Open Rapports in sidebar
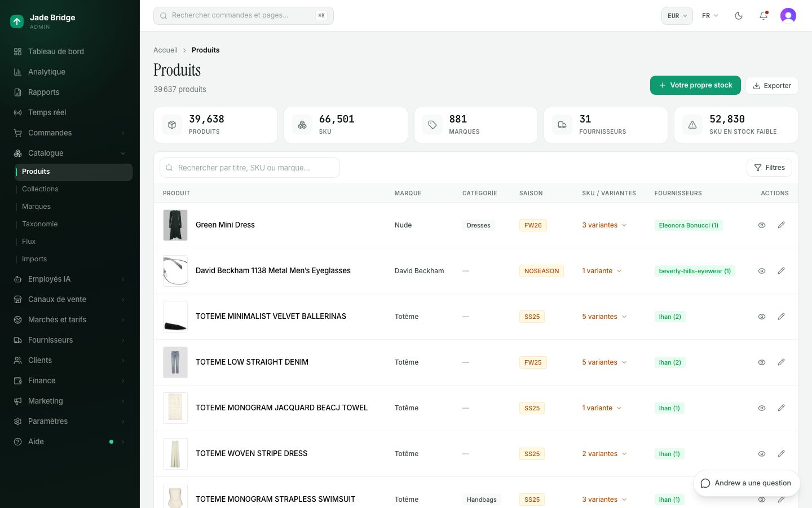812x508 pixels. [x=70, y=92]
